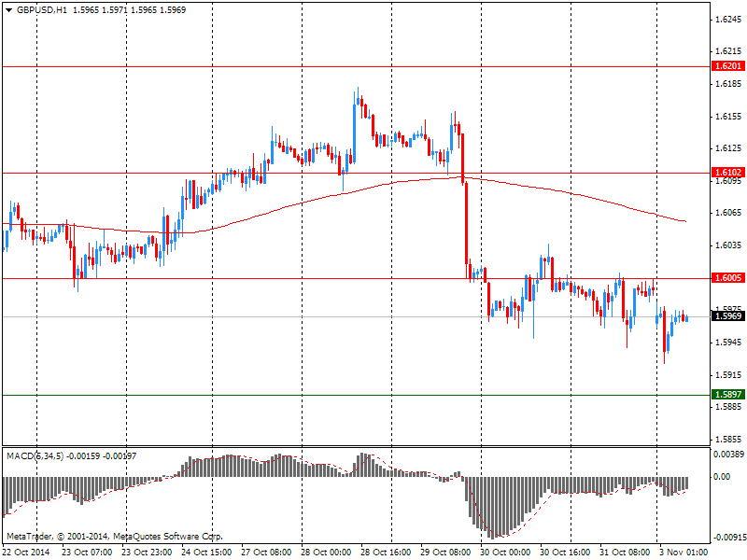Viewport: 747px width, 560px height.
Task: Select the 1.5897 green support label
Action: (x=728, y=394)
